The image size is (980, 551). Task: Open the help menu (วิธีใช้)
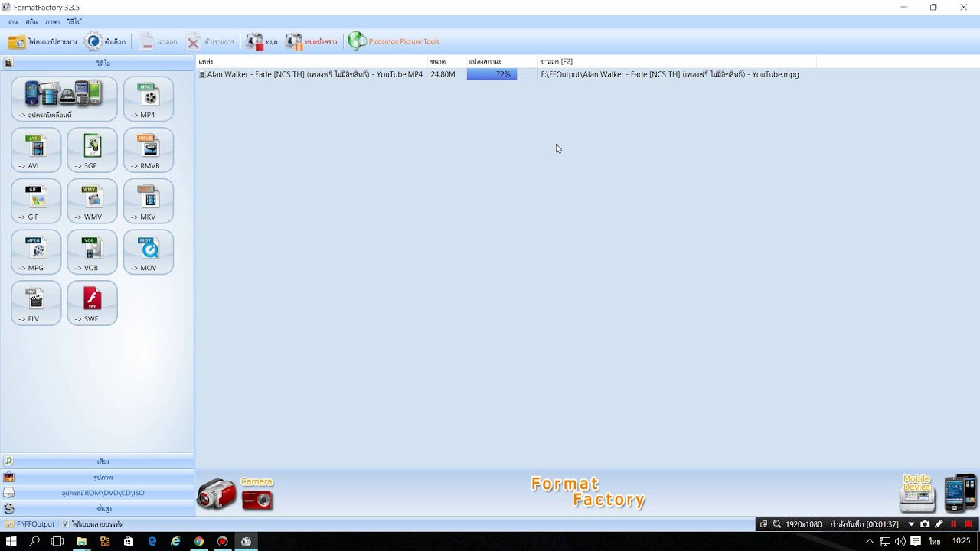point(74,22)
